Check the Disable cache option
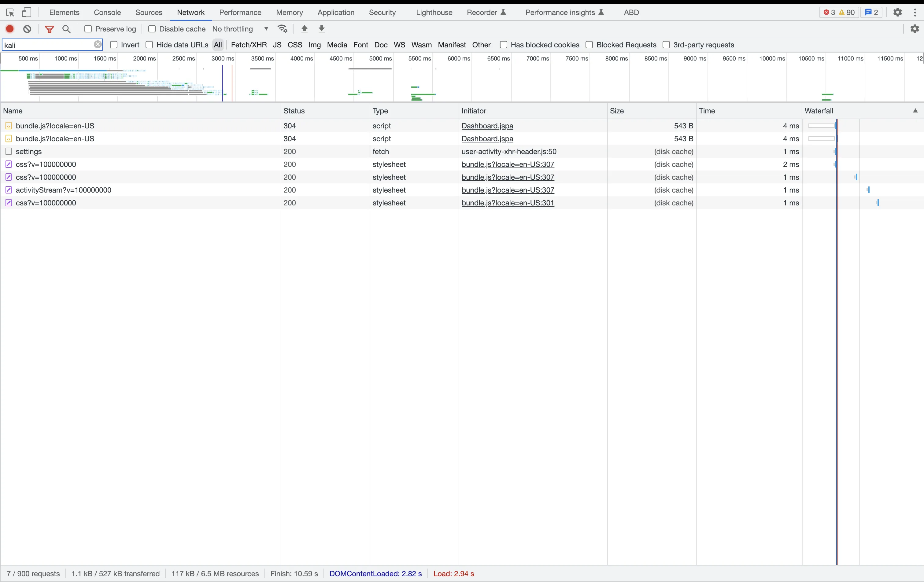The width and height of the screenshot is (924, 582). tap(152, 29)
